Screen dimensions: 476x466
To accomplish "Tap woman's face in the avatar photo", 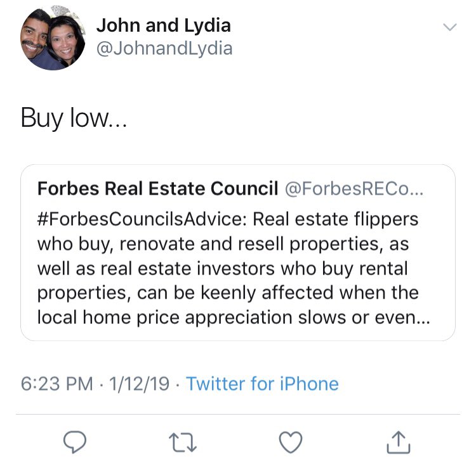I will coord(63,42).
